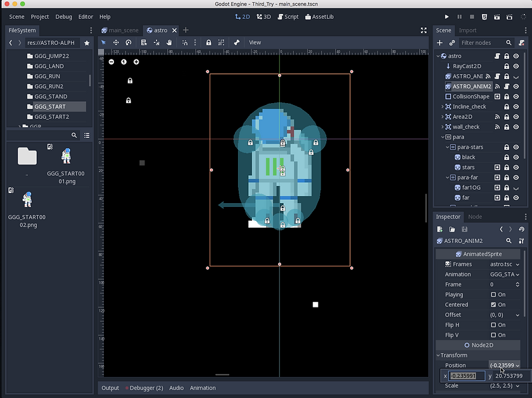Click the list select tool in toolbar
532x398 pixels.
[144, 42]
